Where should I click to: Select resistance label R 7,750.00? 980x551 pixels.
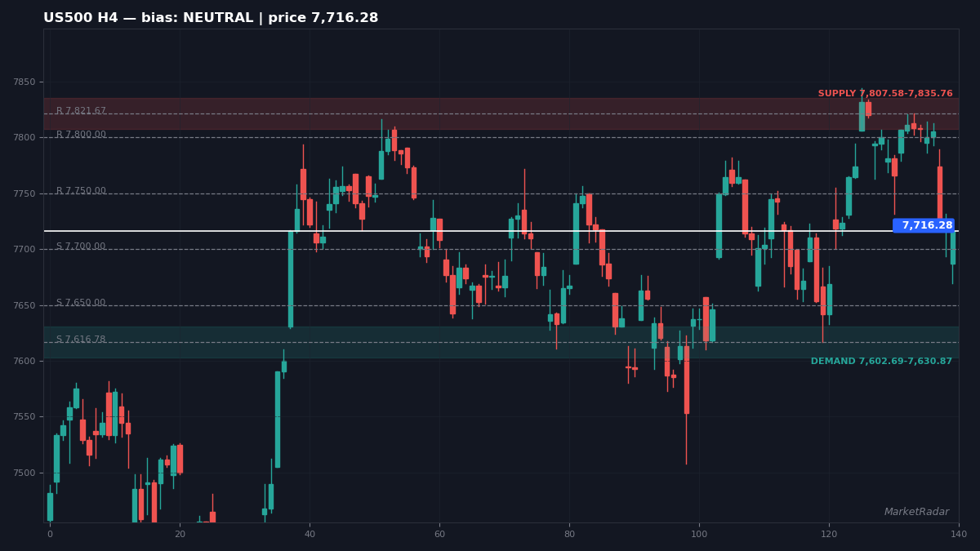tap(81, 191)
